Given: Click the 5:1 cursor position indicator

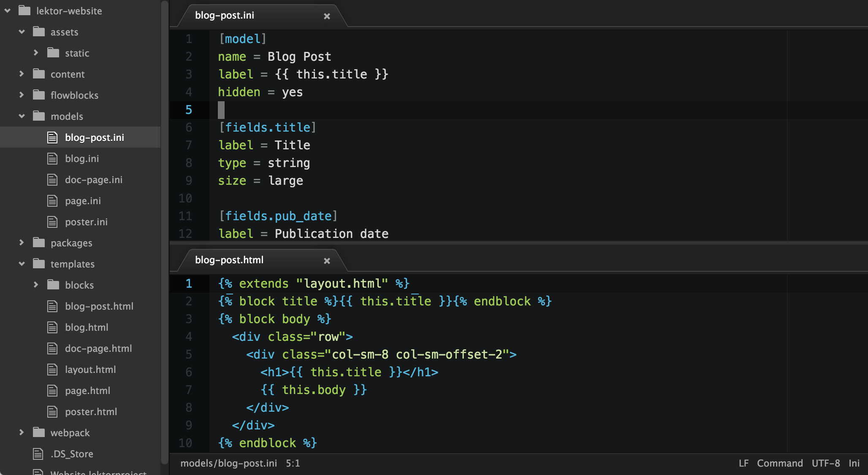Looking at the screenshot, I should click(293, 463).
